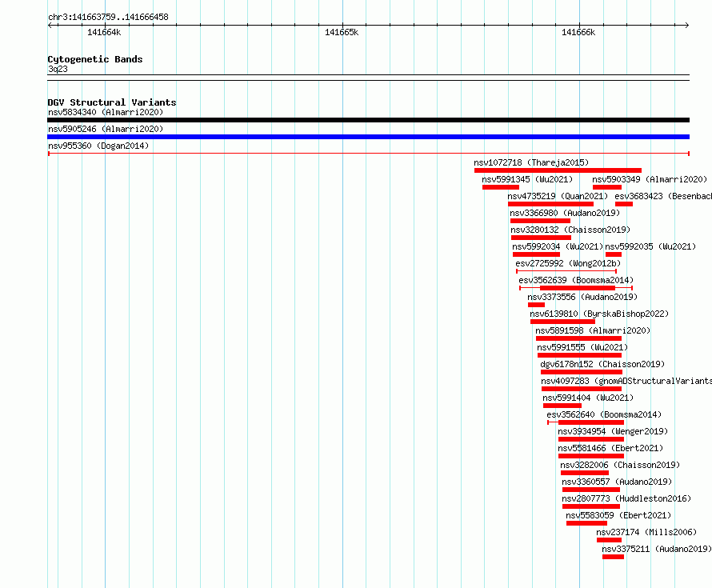Click the red bar under esv3683423
The width and height of the screenshot is (712, 588).
(624, 204)
